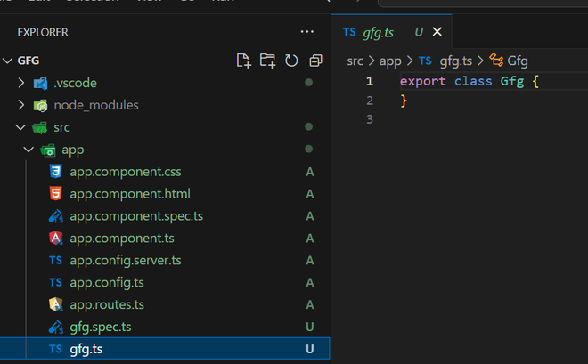Collapse the src folder

tap(21, 127)
